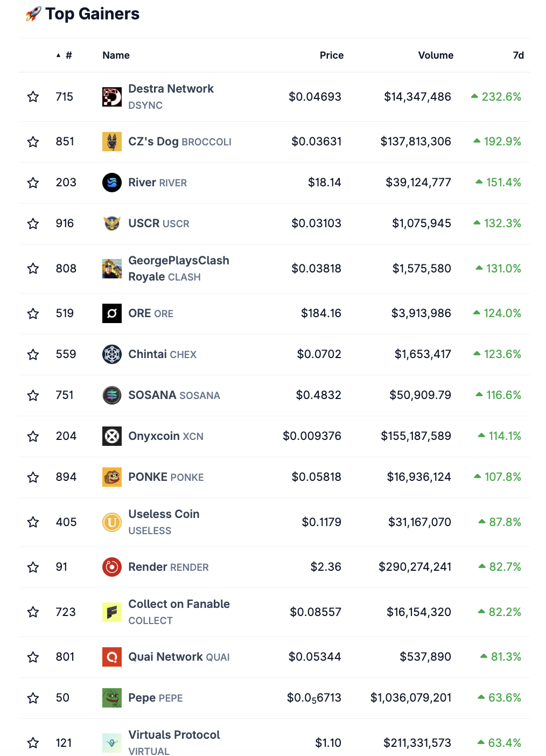Click the Chintai token logo
Viewport: 546px width, 756px height.
coord(111,354)
